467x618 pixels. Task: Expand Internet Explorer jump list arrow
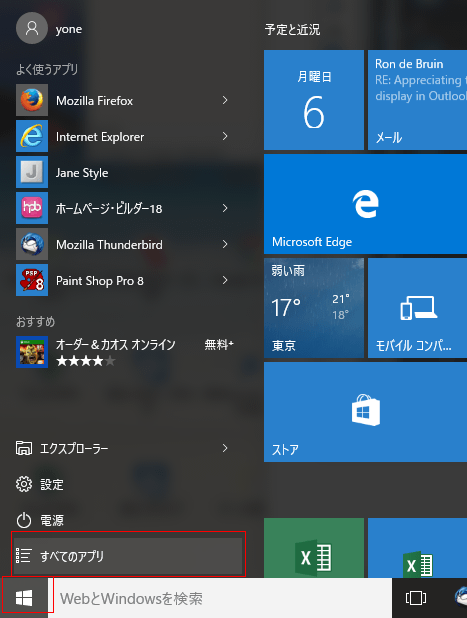pyautogui.click(x=225, y=136)
